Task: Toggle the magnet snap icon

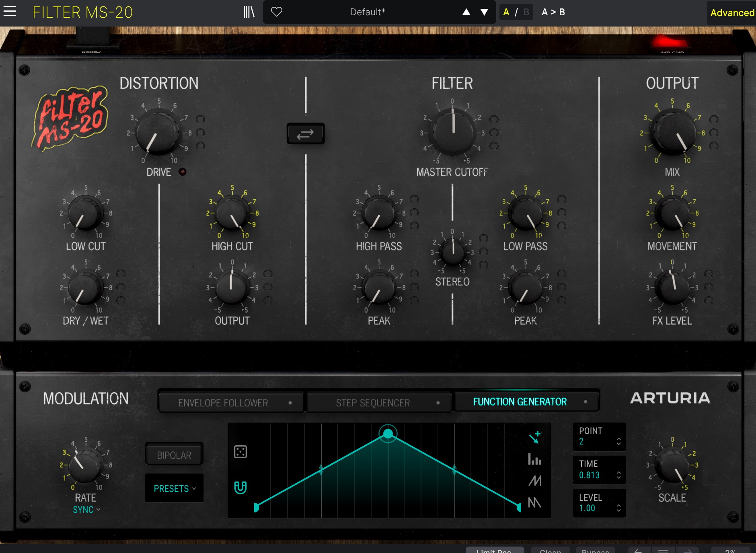Action: [x=240, y=487]
